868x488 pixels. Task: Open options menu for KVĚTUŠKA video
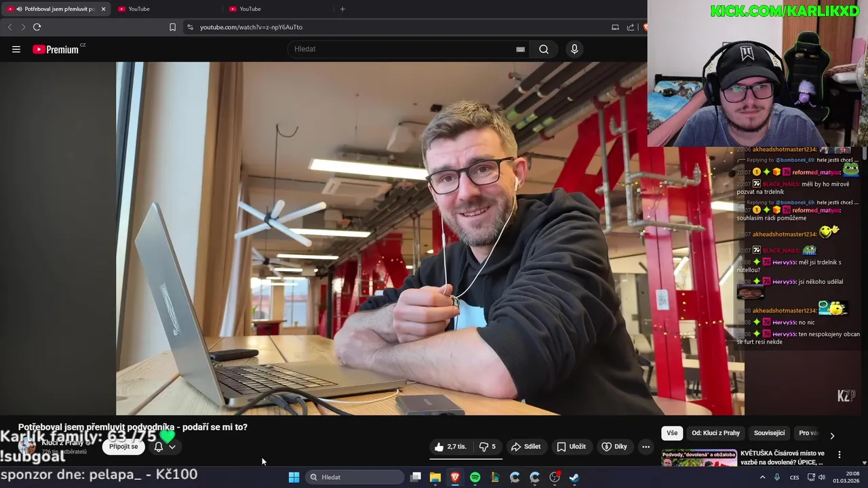click(x=839, y=455)
